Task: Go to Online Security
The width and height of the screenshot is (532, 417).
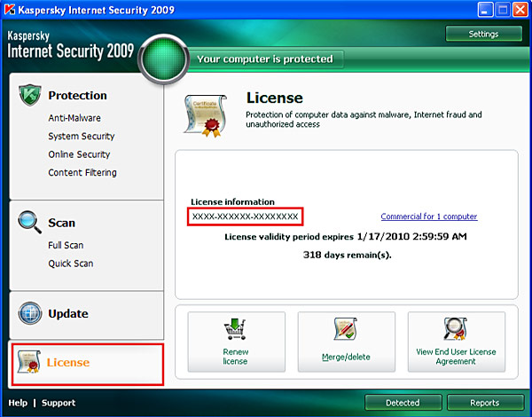Action: pyautogui.click(x=79, y=154)
